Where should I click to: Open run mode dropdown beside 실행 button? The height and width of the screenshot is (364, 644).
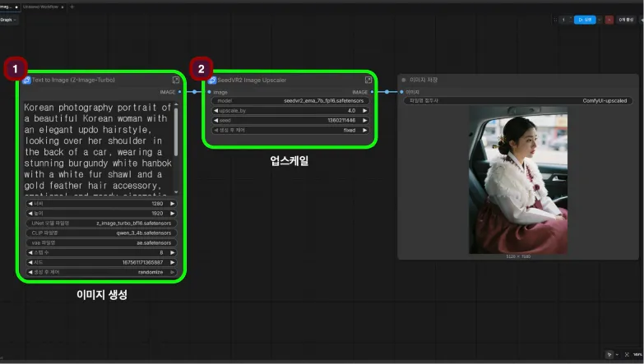[600, 20]
